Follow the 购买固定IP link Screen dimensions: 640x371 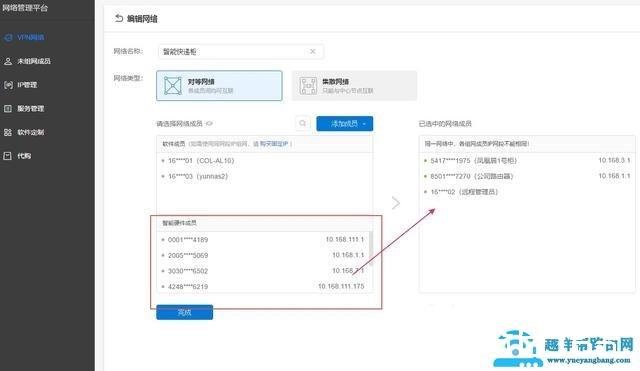tap(274, 144)
